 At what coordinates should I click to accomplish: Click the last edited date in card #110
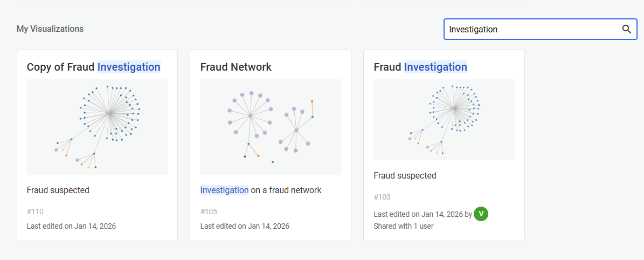[71, 226]
